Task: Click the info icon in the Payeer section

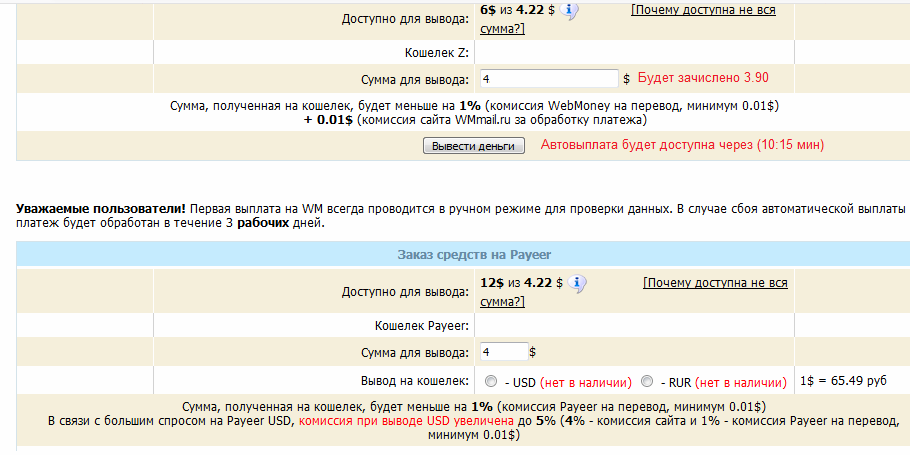Action: pos(576,285)
